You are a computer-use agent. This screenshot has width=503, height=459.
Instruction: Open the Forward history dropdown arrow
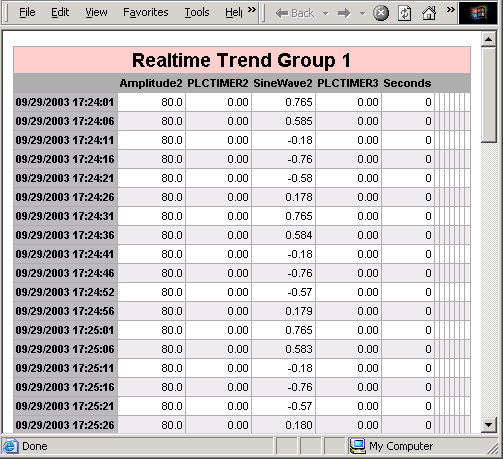(x=363, y=14)
